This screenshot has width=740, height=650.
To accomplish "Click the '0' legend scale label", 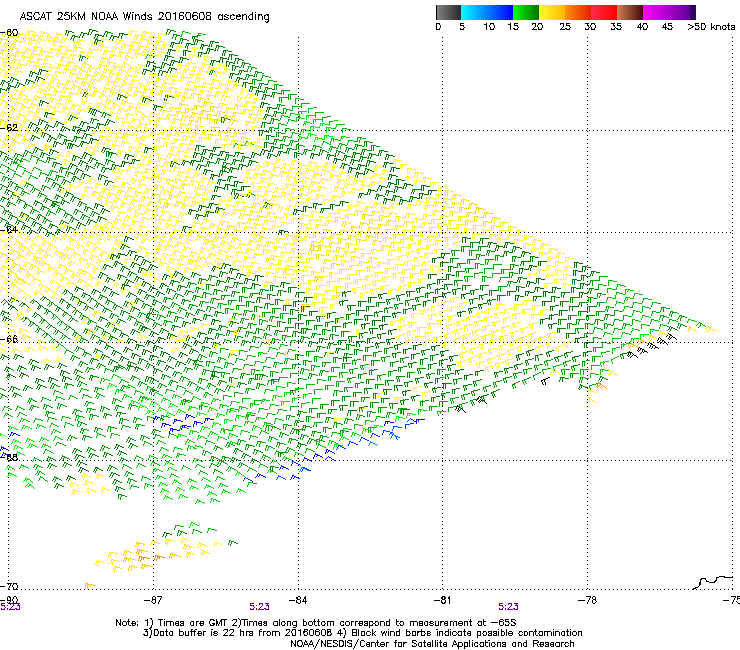I will (438, 27).
